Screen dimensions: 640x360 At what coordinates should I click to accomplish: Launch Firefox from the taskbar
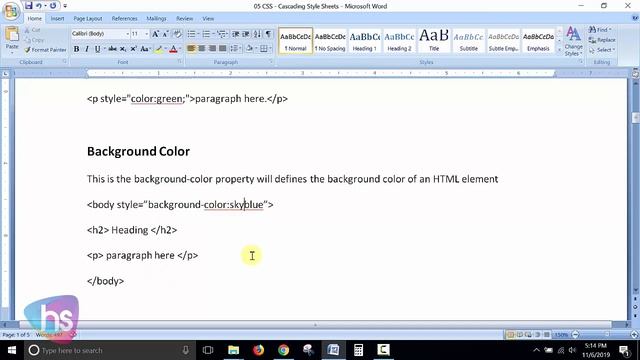click(x=258, y=350)
